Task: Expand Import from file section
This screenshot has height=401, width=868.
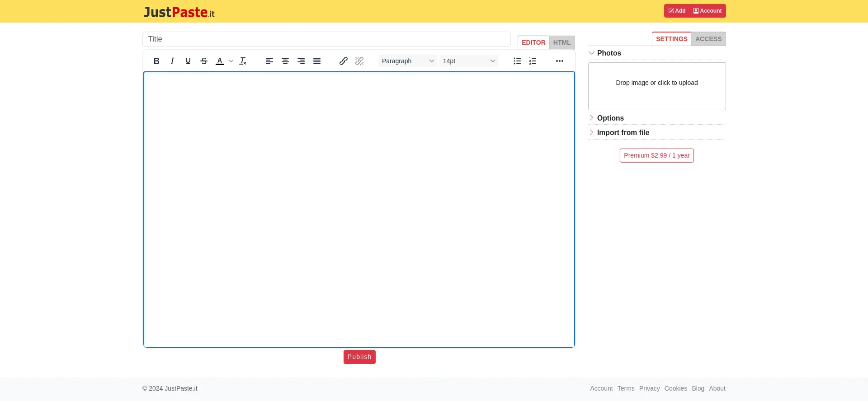Action: [657, 132]
